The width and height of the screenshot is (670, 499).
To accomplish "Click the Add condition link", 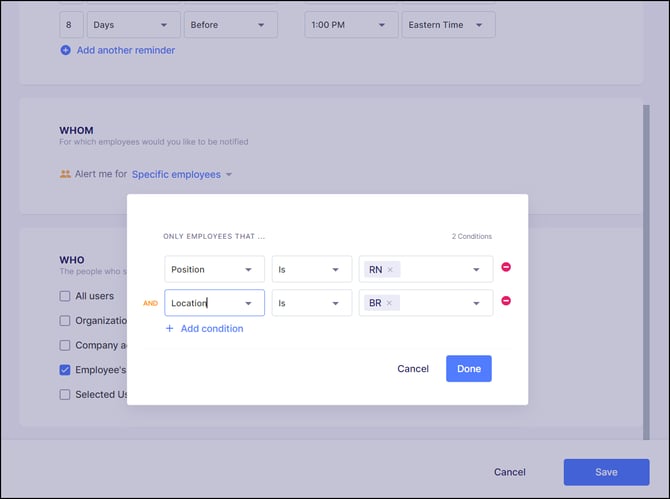I will tap(212, 329).
